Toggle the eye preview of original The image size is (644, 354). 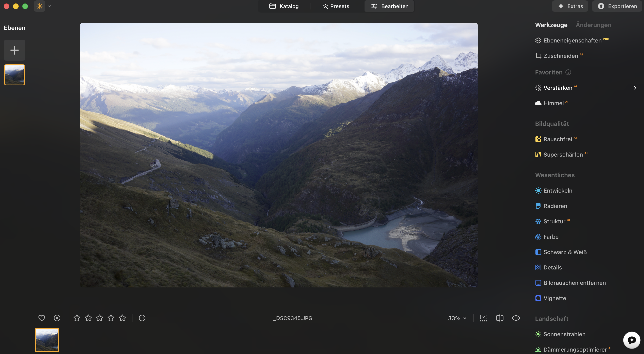516,318
